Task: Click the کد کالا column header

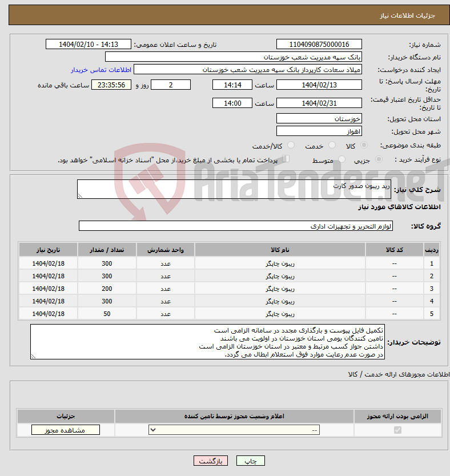Action: 395,250
